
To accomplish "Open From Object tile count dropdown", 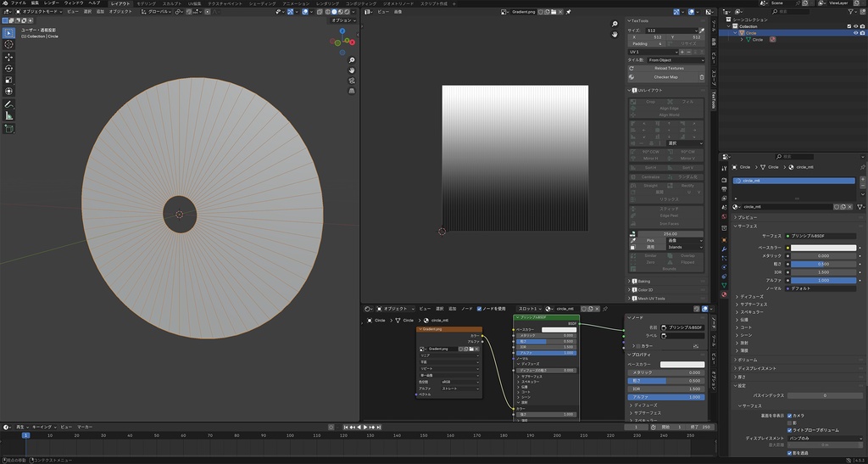I will [x=676, y=59].
